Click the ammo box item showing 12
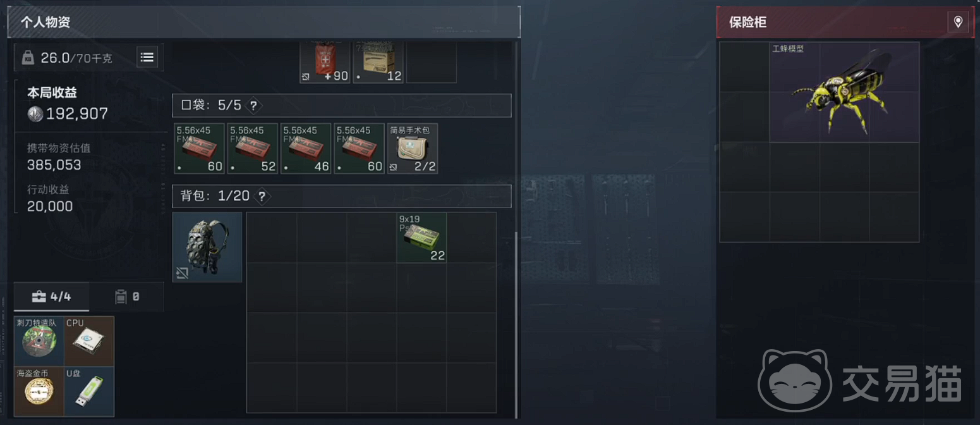 [378, 63]
